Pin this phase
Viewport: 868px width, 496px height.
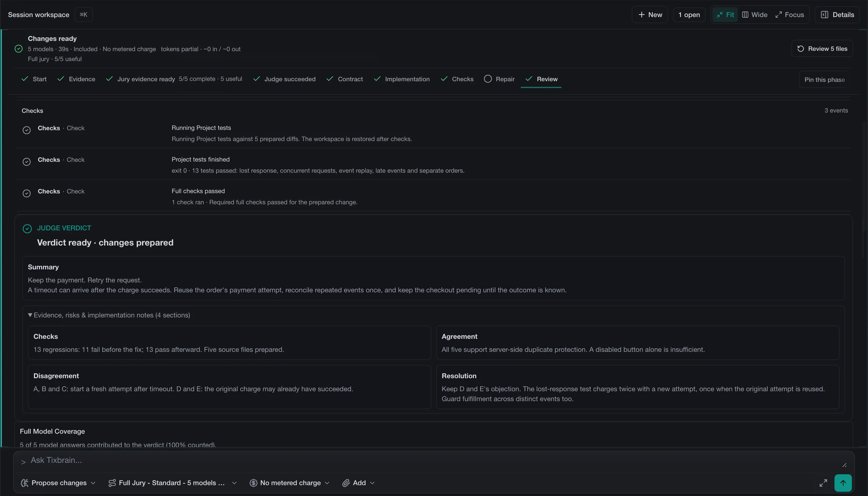point(824,80)
